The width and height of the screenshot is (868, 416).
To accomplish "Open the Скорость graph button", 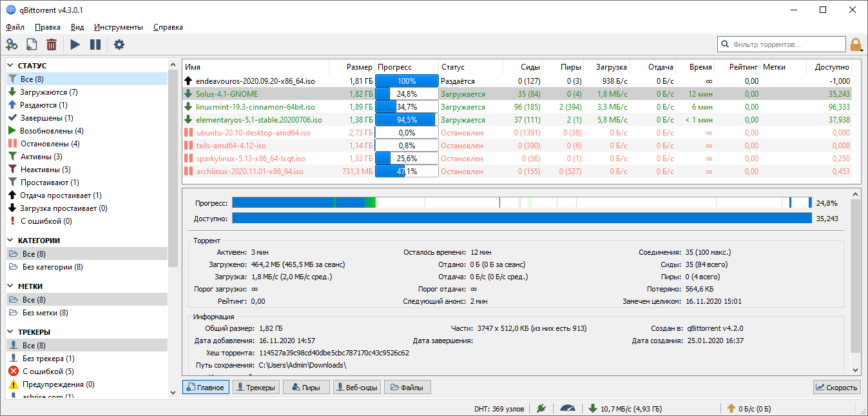I will [x=836, y=388].
